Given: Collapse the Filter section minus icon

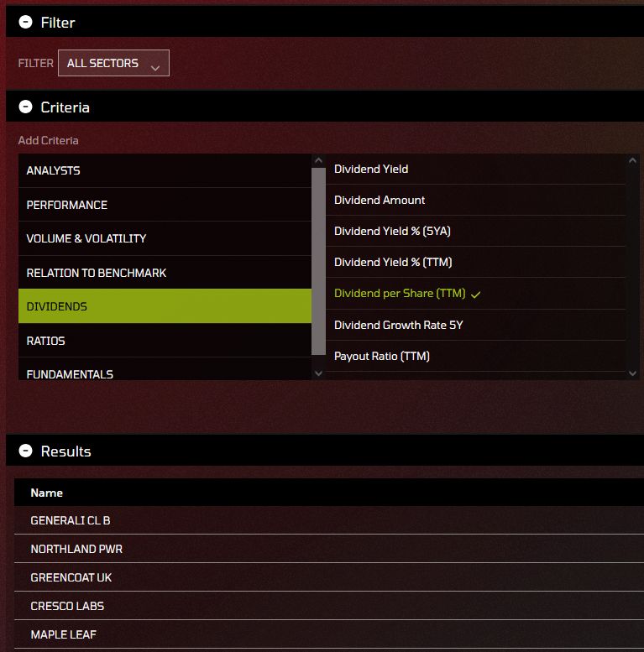Looking at the screenshot, I should (25, 23).
